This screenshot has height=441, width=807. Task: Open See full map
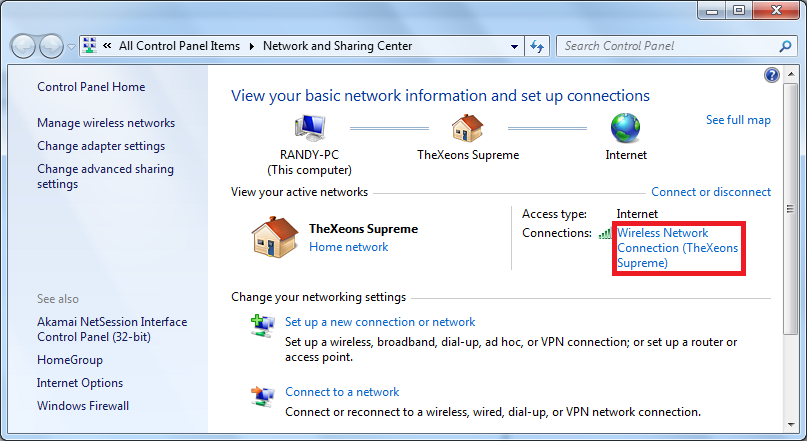pyautogui.click(x=738, y=120)
